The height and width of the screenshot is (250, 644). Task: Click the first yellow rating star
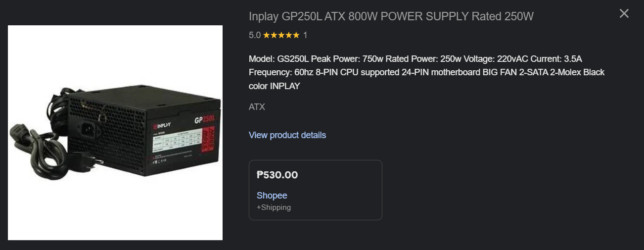(267, 35)
